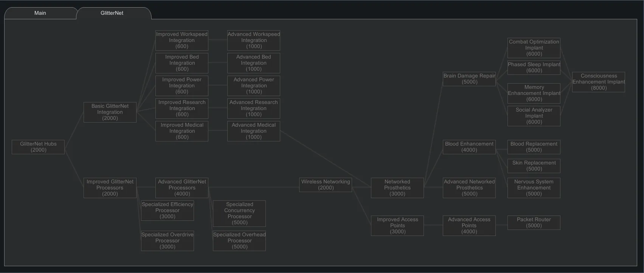The height and width of the screenshot is (273, 644).
Task: Choose Improved Workspeed Integration project
Action: click(182, 40)
